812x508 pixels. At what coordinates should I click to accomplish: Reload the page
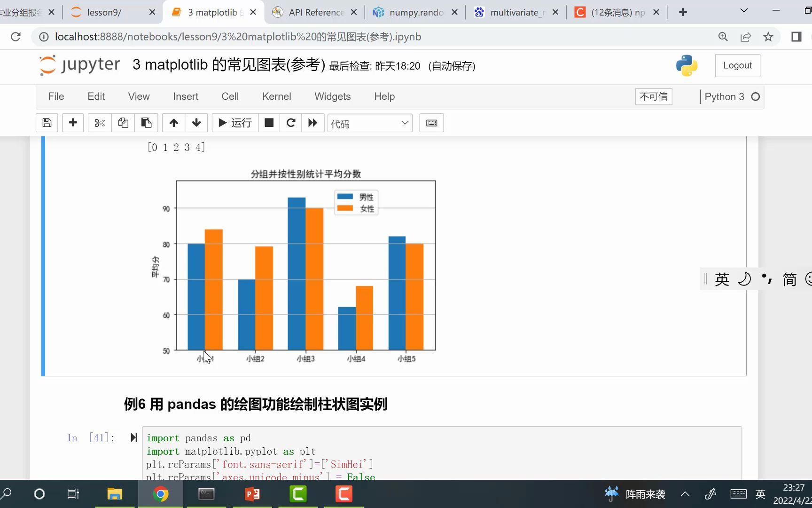(16, 37)
